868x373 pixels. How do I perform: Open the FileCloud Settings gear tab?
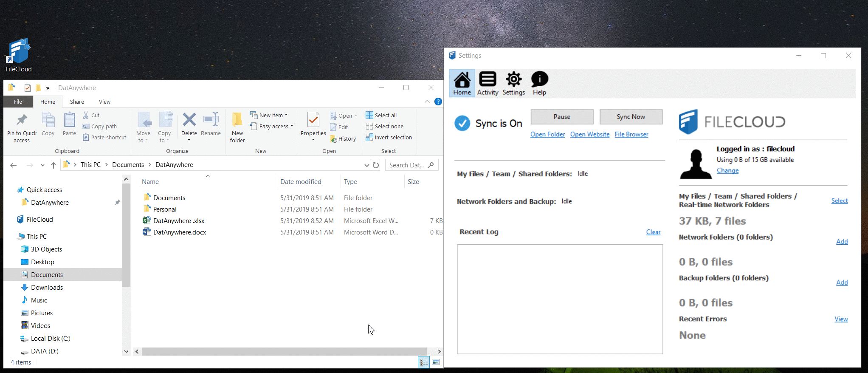pos(513,83)
